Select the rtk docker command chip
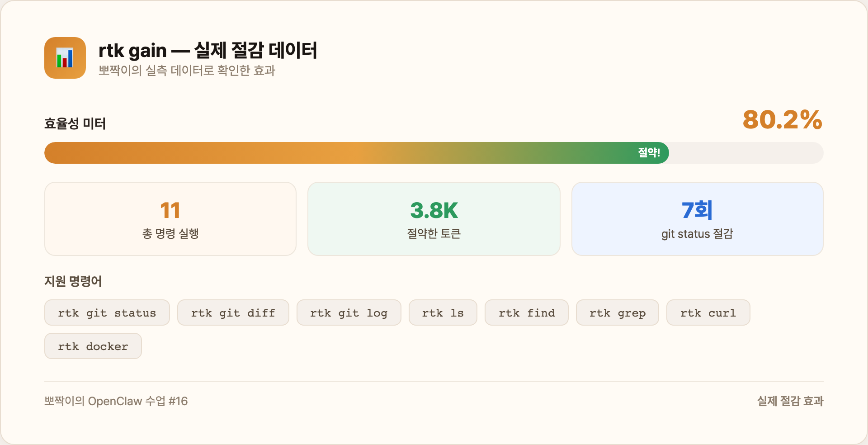The image size is (868, 445). (93, 346)
